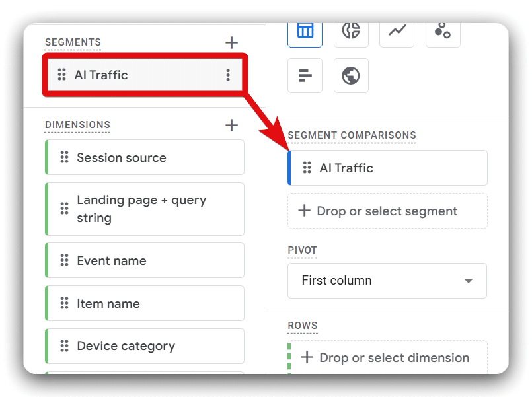Click Drop or select segment box

coord(387,211)
